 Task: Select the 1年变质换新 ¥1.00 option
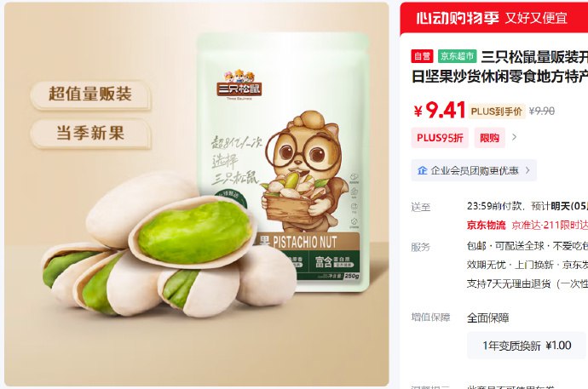(527, 346)
